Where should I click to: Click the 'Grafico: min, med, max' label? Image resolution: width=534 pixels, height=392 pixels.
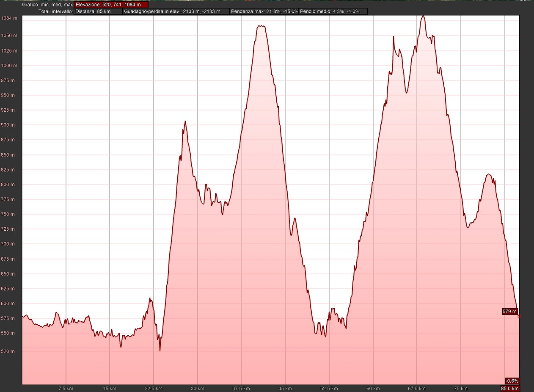(48, 5)
